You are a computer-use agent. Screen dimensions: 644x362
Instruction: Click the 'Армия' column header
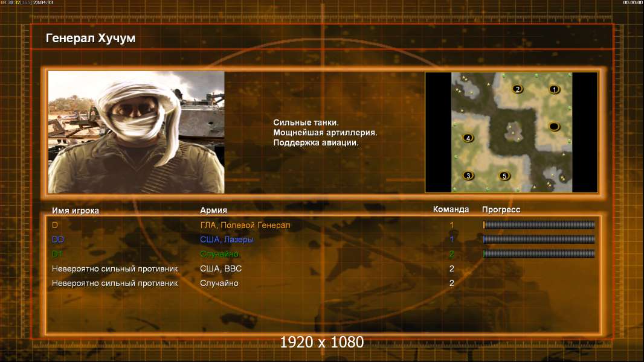pyautogui.click(x=214, y=211)
